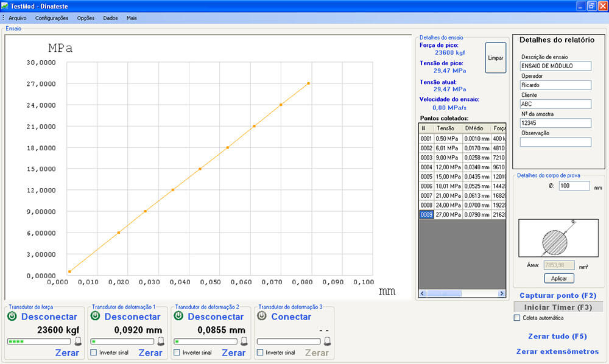The width and height of the screenshot is (609, 364).
Task: Click the Operador field with Ricardo
Action: coord(556,85)
